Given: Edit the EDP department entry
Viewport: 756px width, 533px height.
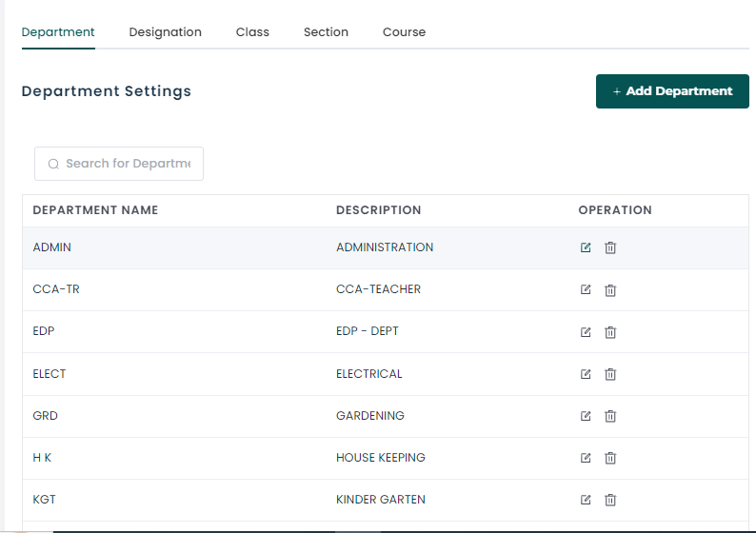Looking at the screenshot, I should 586,332.
